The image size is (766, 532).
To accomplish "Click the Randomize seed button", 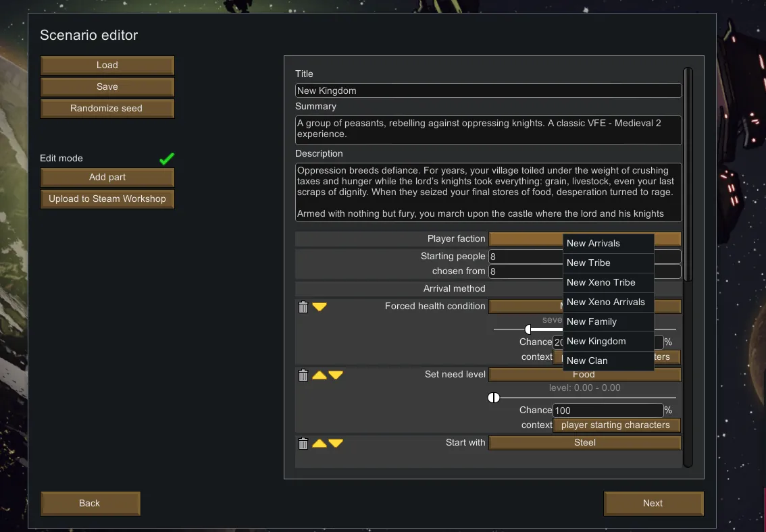I will pos(107,108).
